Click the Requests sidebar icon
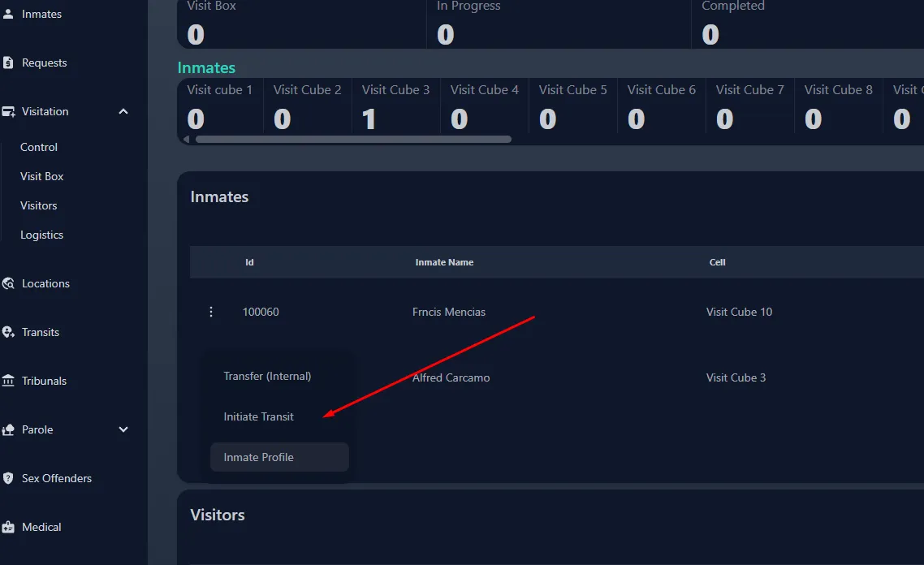The height and width of the screenshot is (565, 924). [x=8, y=63]
